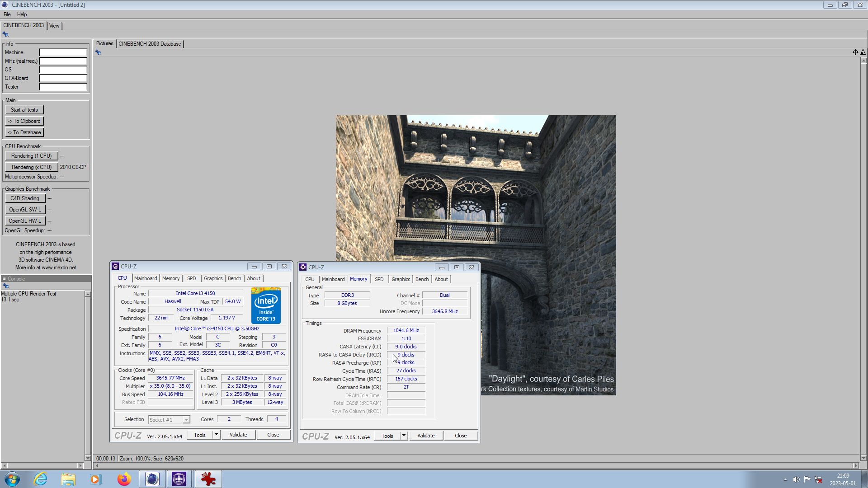The height and width of the screenshot is (488, 868).
Task: Click the pin icon in Pictures panel
Action: [98, 52]
